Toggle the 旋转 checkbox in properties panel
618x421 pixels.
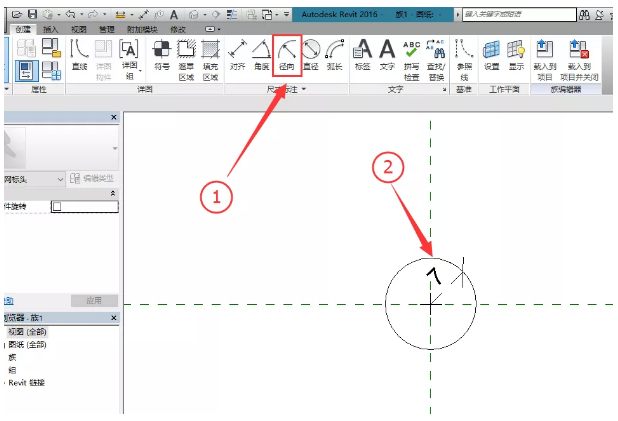pos(57,207)
